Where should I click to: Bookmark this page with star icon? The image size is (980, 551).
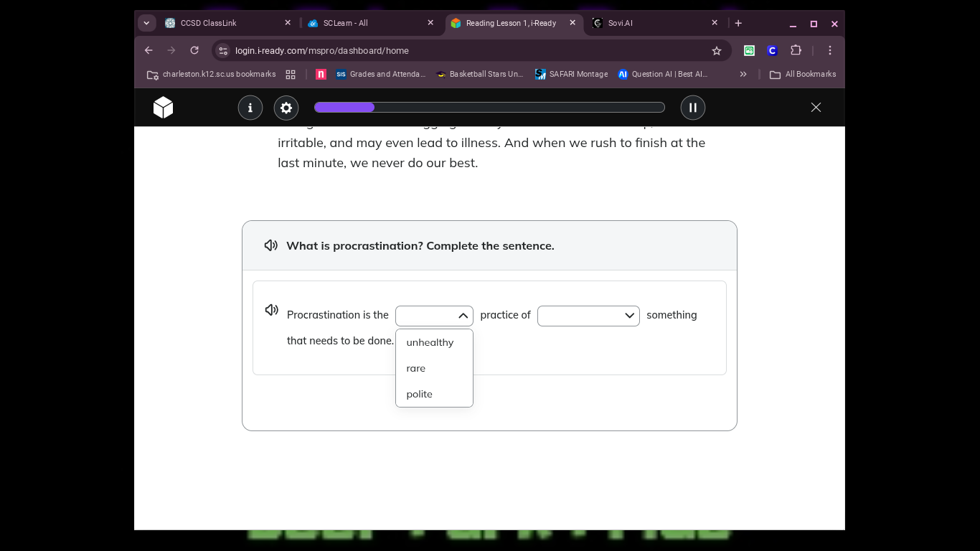pos(716,50)
